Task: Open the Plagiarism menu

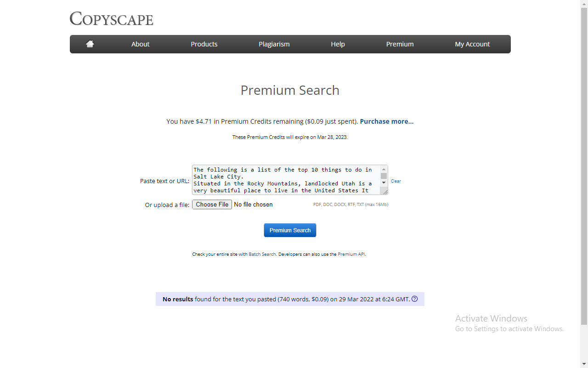Action: 274,44
